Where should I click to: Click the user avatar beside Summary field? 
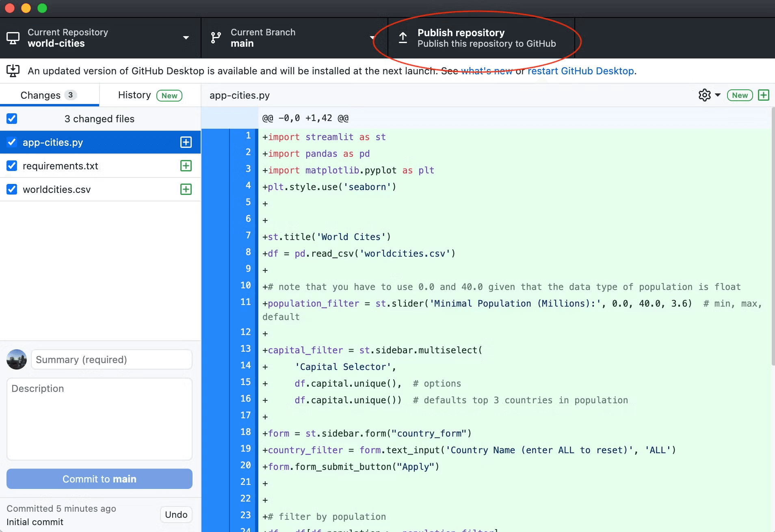17,359
